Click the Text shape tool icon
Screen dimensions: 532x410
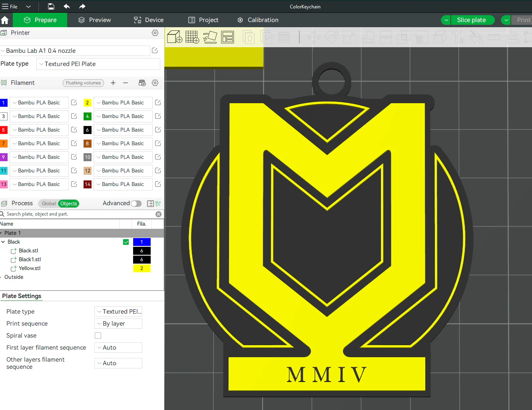458,38
